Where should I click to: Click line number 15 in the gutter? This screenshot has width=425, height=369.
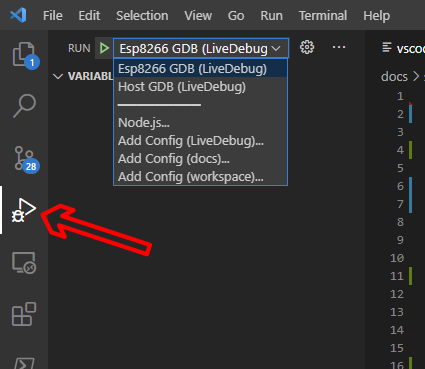tap(397, 348)
